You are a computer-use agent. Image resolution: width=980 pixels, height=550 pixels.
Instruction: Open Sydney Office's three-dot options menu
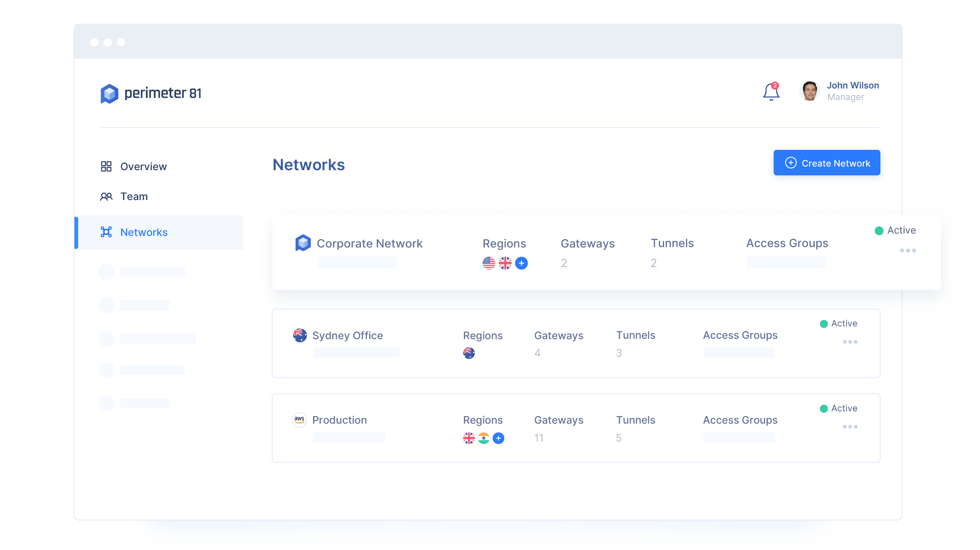850,342
